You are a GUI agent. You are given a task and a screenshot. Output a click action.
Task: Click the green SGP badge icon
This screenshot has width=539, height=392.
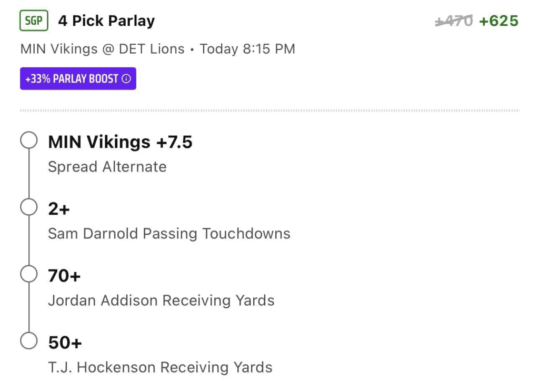tap(34, 21)
